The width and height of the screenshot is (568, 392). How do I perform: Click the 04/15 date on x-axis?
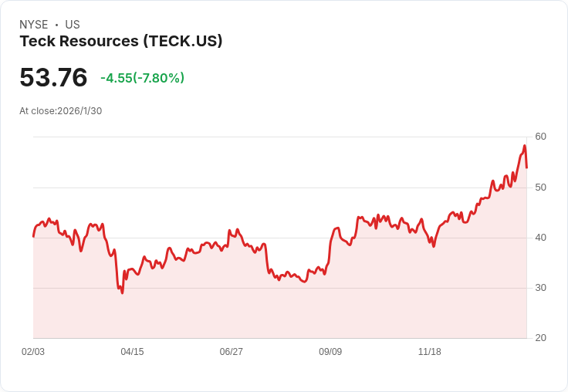point(132,351)
